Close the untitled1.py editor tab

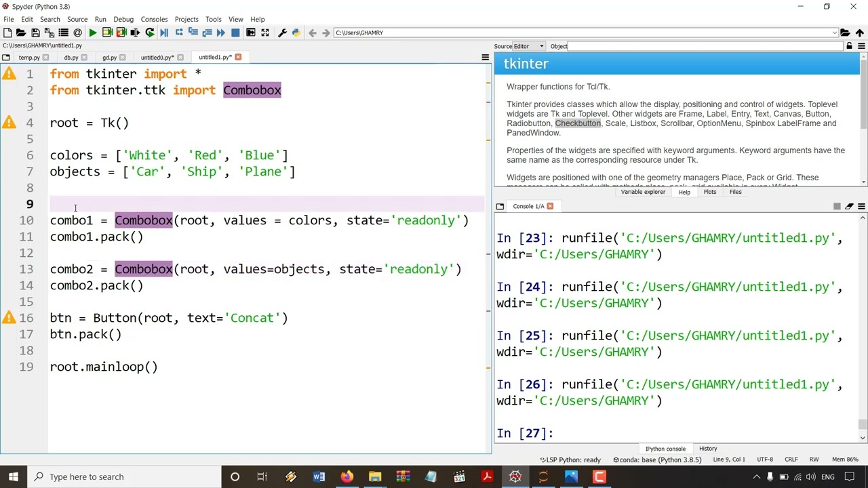point(238,57)
